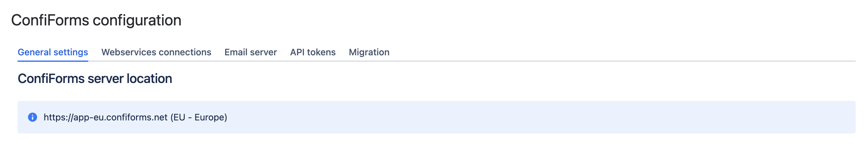Click the "ConfiForms configuration" page title
The height and width of the screenshot is (151, 868).
96,20
